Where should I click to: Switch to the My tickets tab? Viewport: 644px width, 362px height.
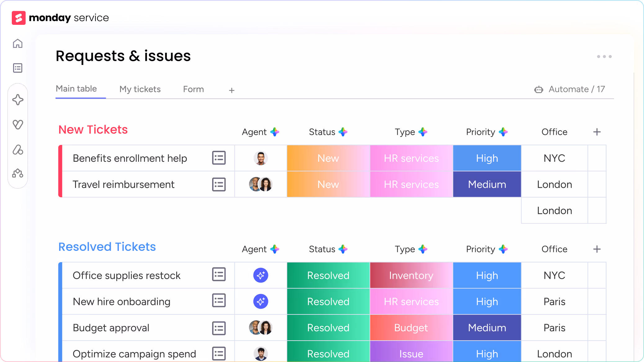click(140, 89)
